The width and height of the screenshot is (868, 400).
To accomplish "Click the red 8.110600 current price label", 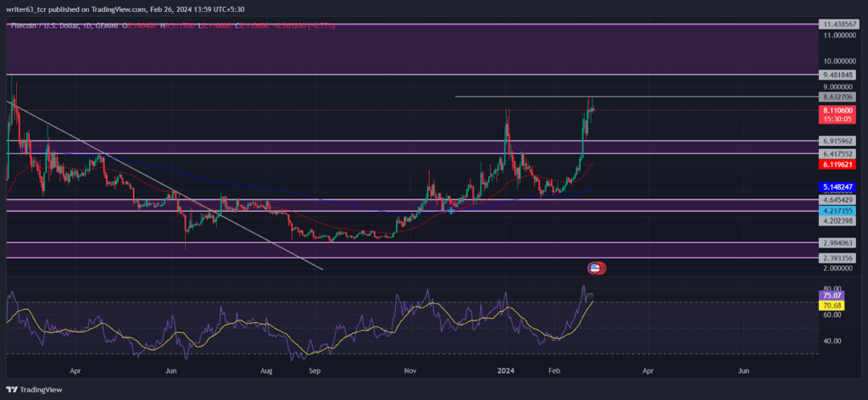I will tap(839, 111).
